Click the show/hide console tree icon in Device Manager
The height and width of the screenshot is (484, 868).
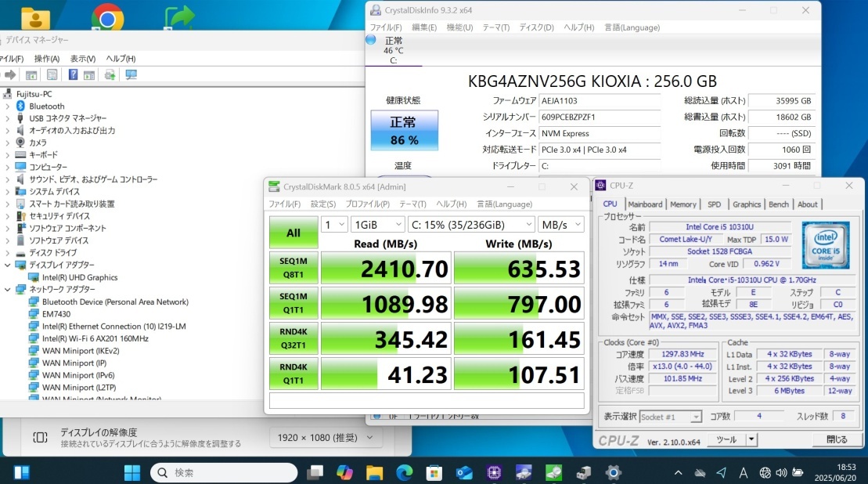click(31, 74)
